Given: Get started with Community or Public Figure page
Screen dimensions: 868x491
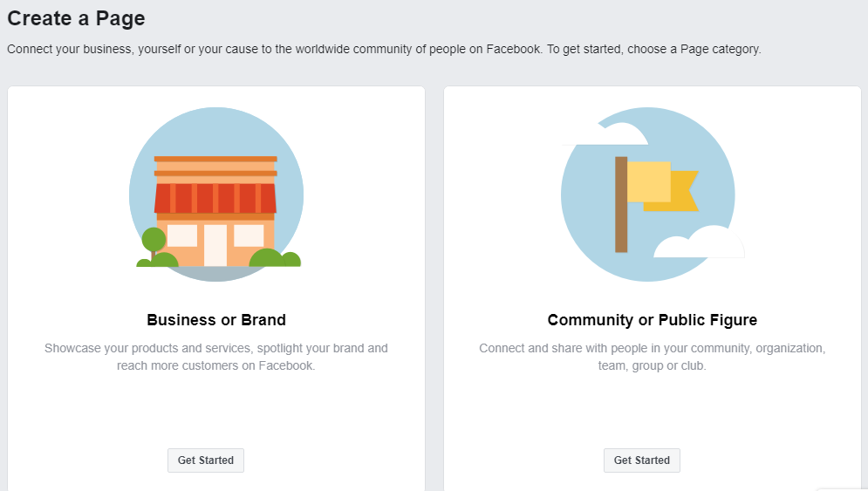Looking at the screenshot, I should pos(641,460).
